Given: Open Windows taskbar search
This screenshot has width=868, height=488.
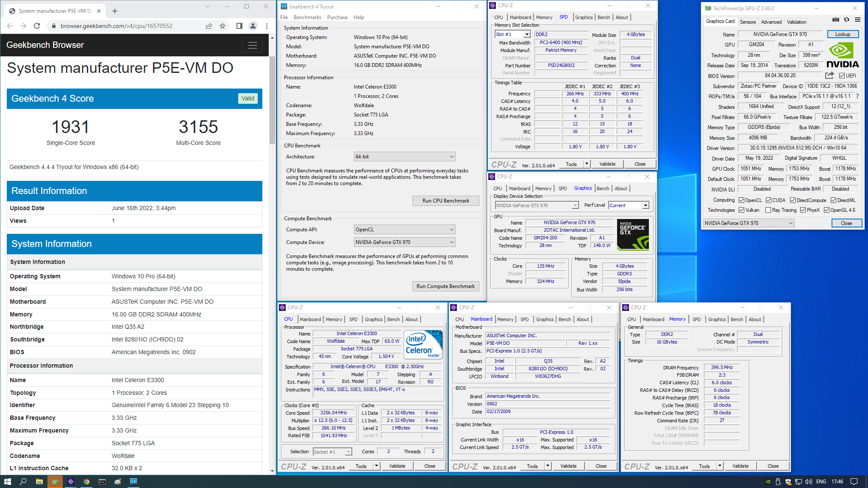Looking at the screenshot, I should (x=23, y=482).
